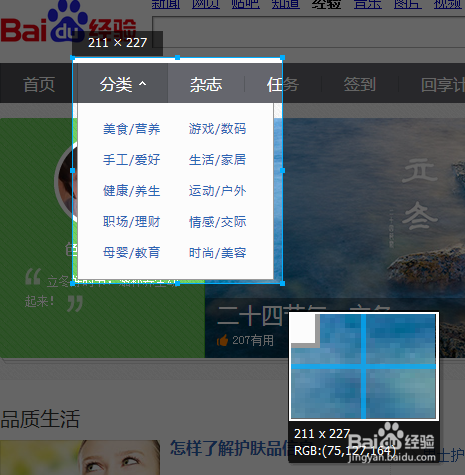Click the right-middle selection handle
This screenshot has width=465, height=475.
pos(282,170)
